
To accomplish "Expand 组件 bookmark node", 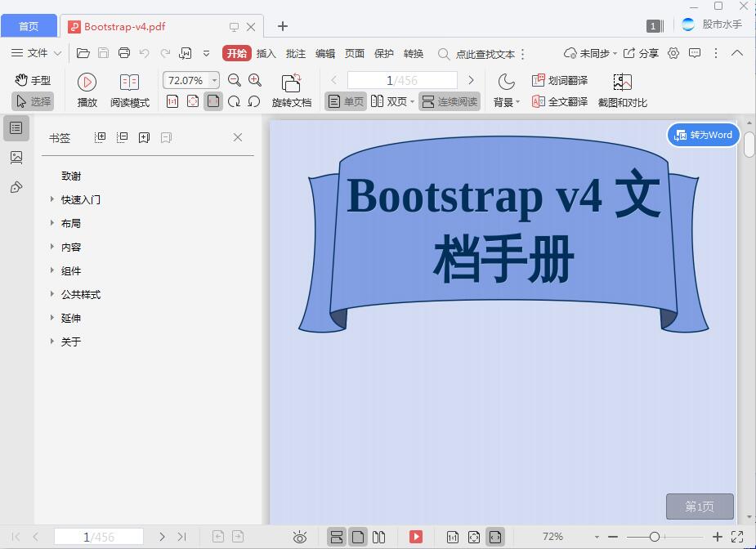I will 52,270.
